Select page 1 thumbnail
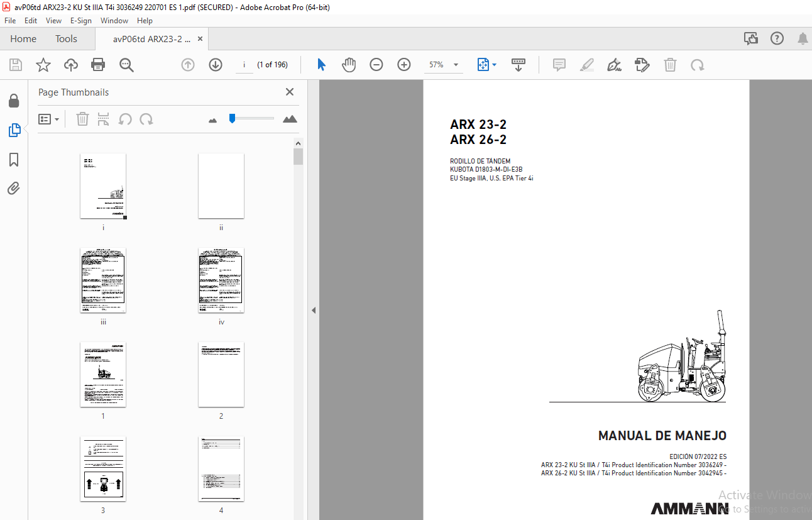Screen dimensions: 812x520 [103, 375]
